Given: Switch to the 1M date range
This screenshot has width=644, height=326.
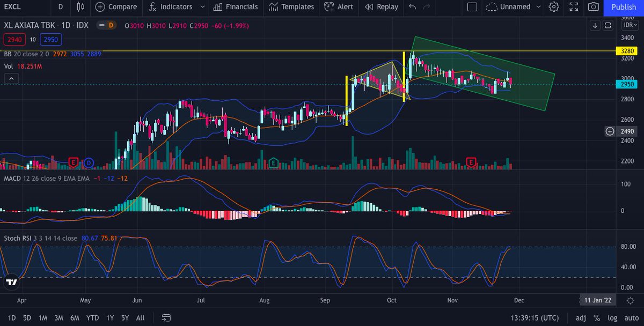Looking at the screenshot, I should (x=42, y=317).
